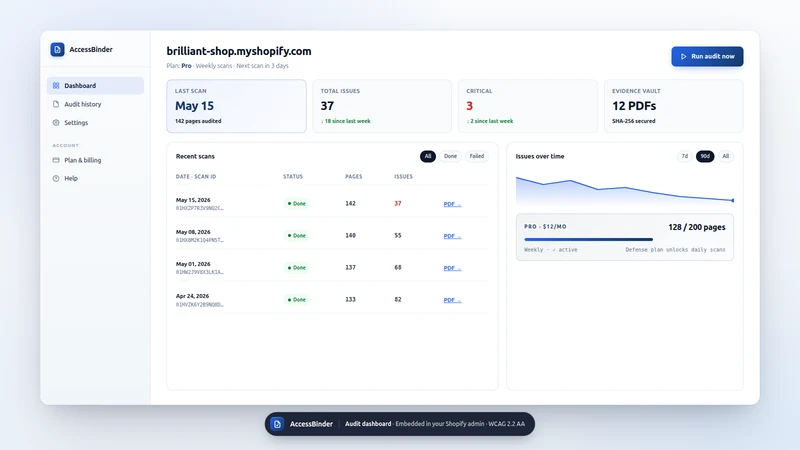Viewport: 800px width, 450px height.
Task: Click the Settings gear icon
Action: [56, 122]
